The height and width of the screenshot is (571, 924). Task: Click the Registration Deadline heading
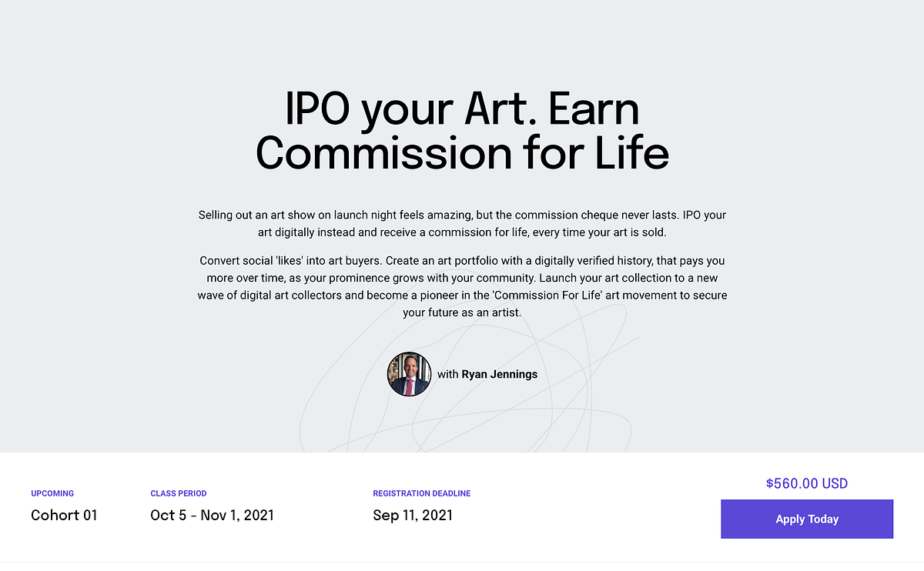coord(422,493)
